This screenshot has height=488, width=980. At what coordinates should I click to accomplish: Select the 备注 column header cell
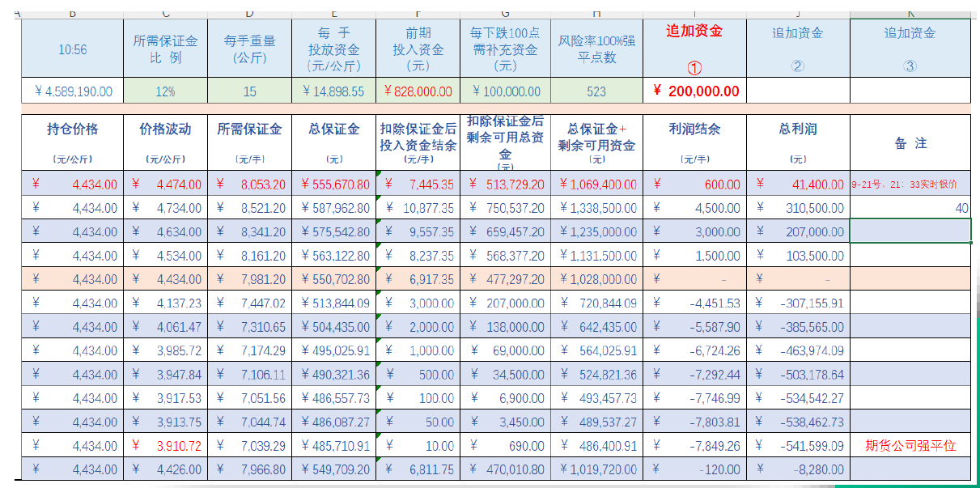pos(910,142)
